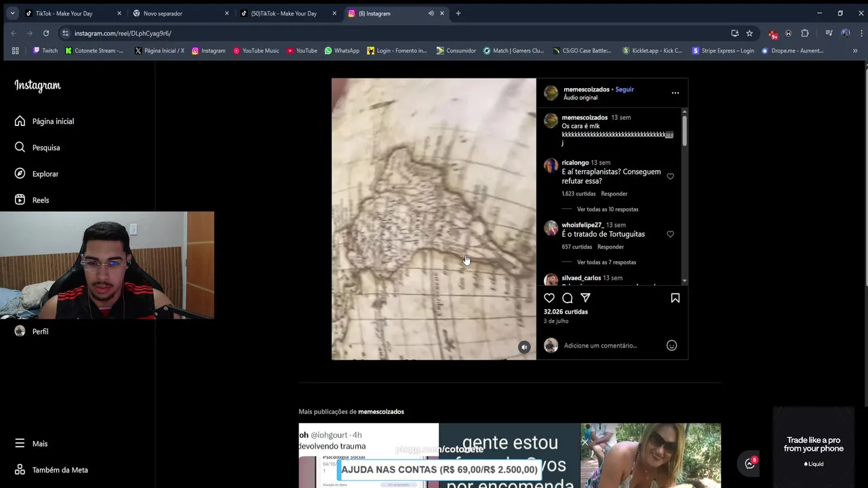
Task: Open emoji picker in comment box
Action: [671, 346]
